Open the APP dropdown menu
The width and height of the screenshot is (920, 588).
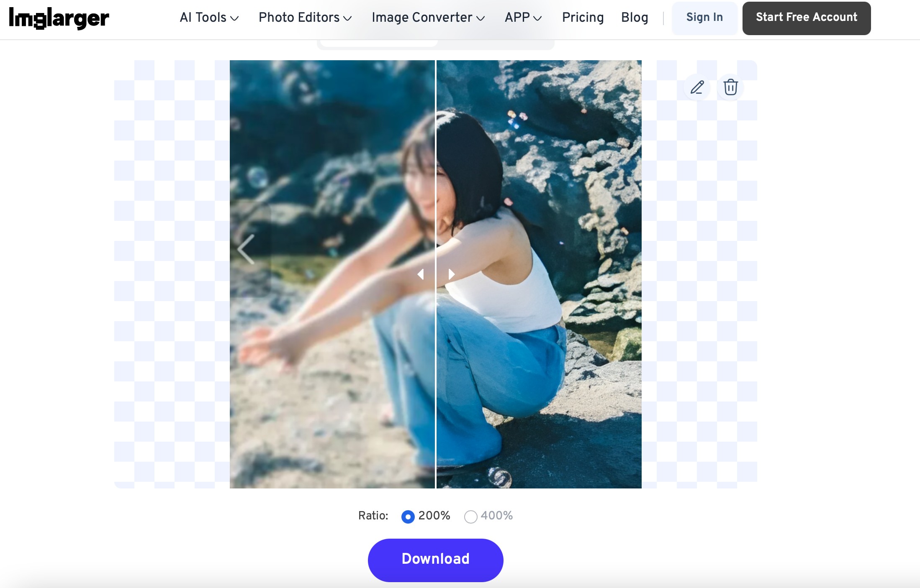point(523,18)
